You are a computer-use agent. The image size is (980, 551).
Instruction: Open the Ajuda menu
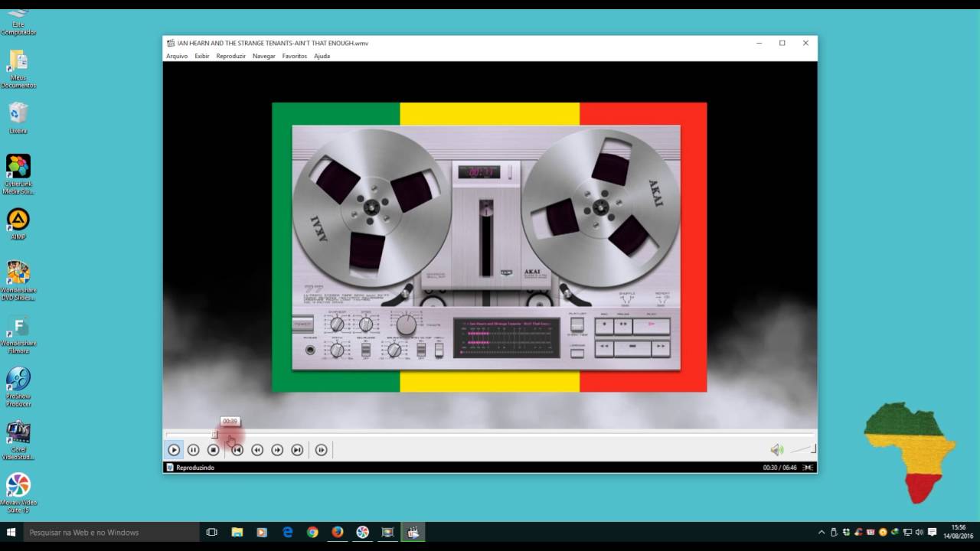[x=322, y=56]
